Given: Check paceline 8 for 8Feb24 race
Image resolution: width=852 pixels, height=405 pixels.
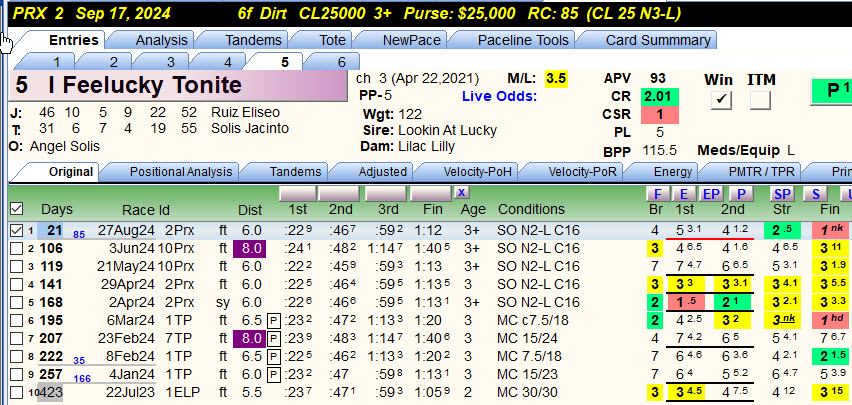Looking at the screenshot, I should coord(17,357).
